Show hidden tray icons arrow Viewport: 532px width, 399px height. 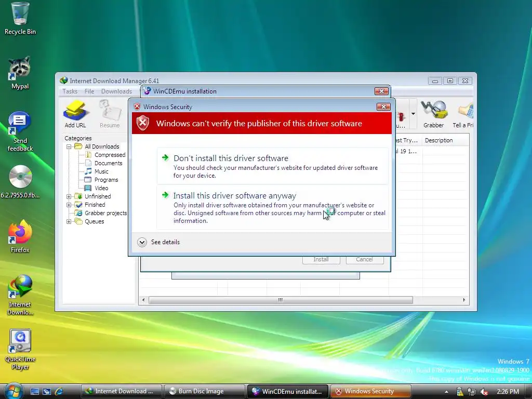pyautogui.click(x=446, y=392)
